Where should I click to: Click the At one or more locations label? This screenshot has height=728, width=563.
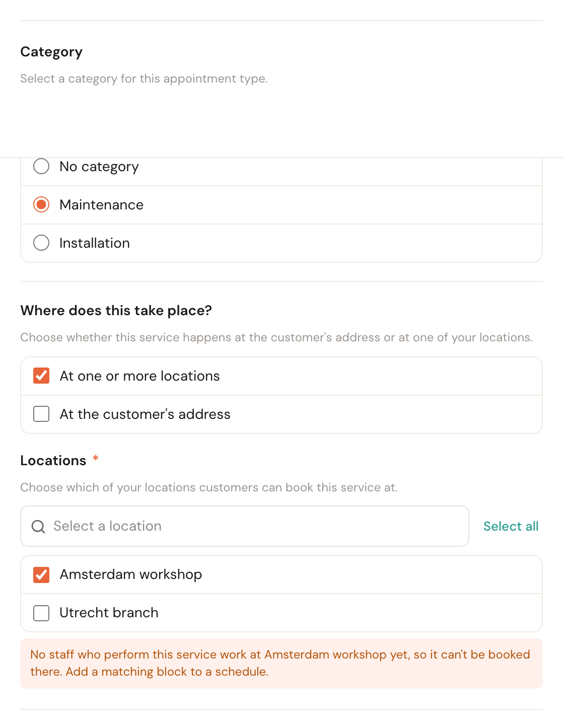[139, 376]
